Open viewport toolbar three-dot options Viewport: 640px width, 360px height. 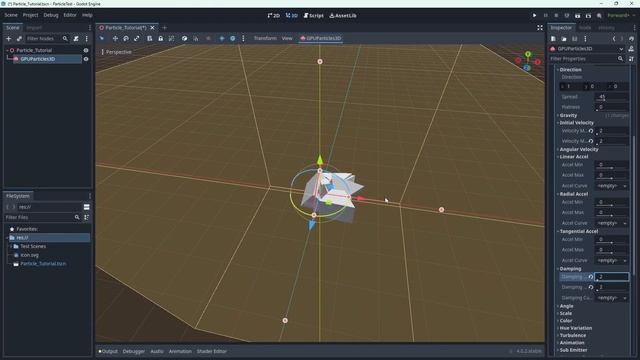coord(243,38)
